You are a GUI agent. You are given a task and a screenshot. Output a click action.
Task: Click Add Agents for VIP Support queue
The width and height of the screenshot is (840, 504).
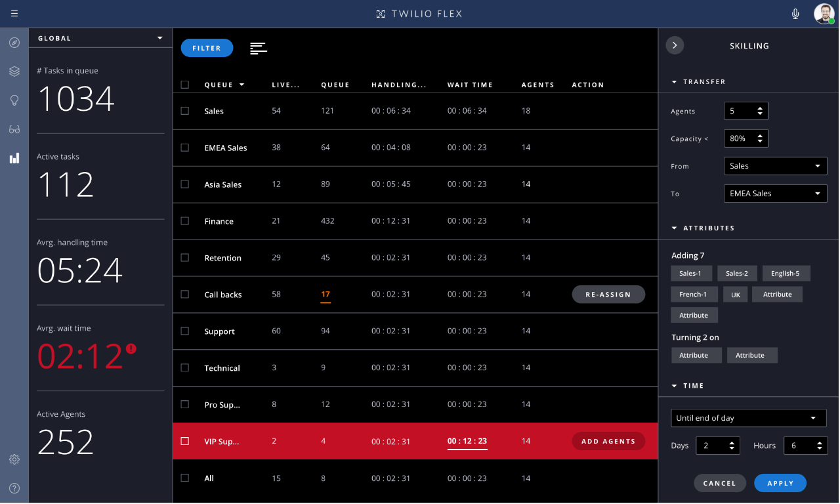point(608,441)
